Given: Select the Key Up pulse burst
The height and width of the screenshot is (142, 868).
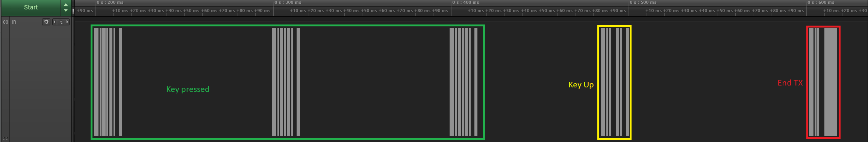Looking at the screenshot, I should click(x=614, y=82).
